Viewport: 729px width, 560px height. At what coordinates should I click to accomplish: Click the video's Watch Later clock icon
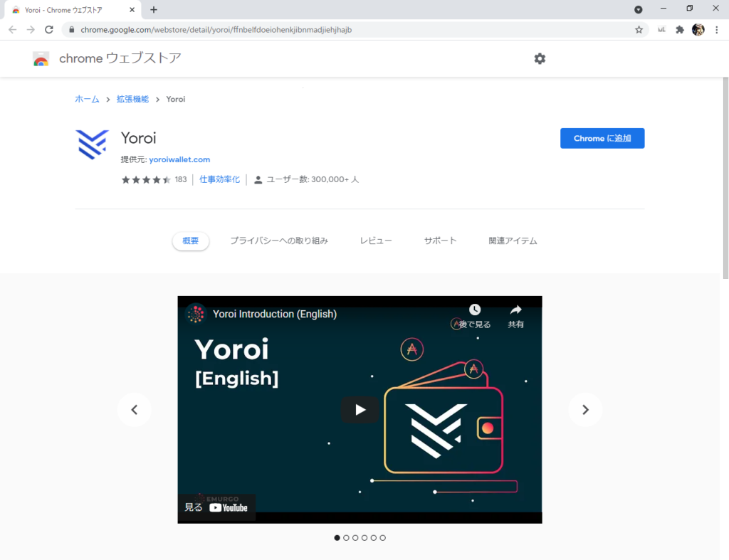[475, 310]
